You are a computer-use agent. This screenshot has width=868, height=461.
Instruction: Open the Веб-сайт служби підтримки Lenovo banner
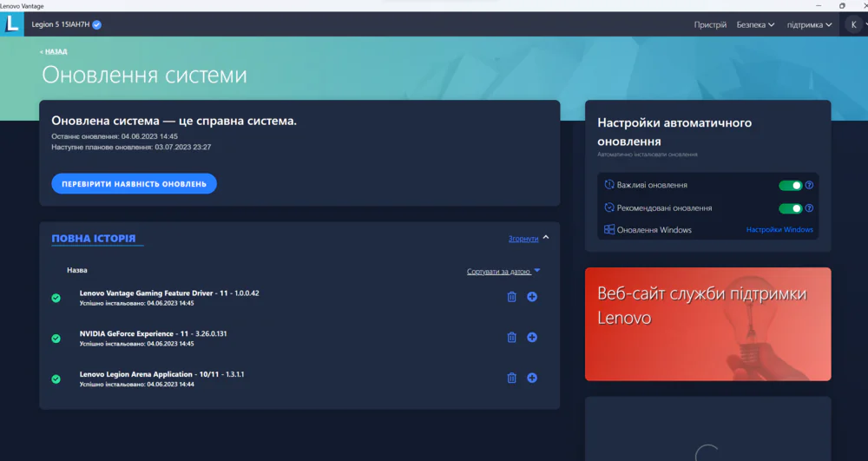point(708,325)
